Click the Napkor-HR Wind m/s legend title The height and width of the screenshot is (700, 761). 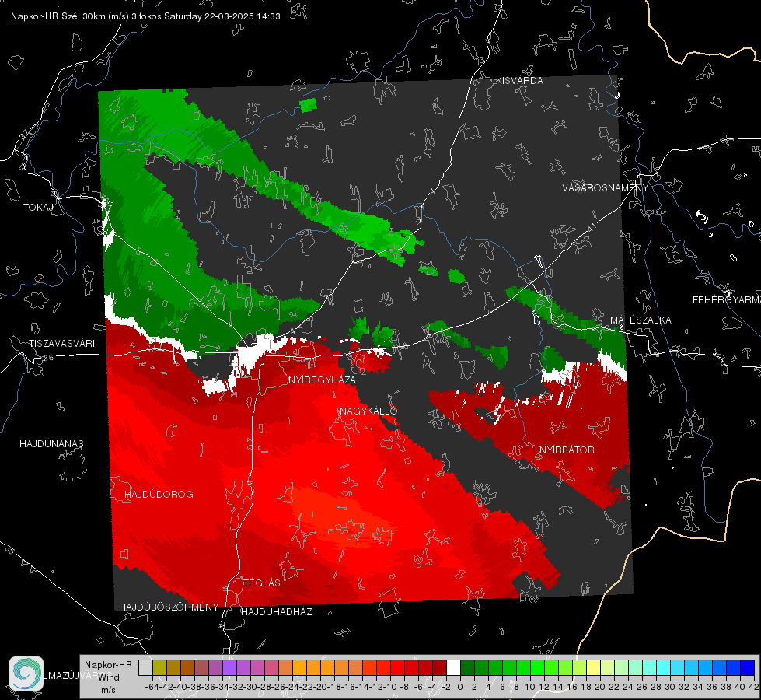(108, 677)
